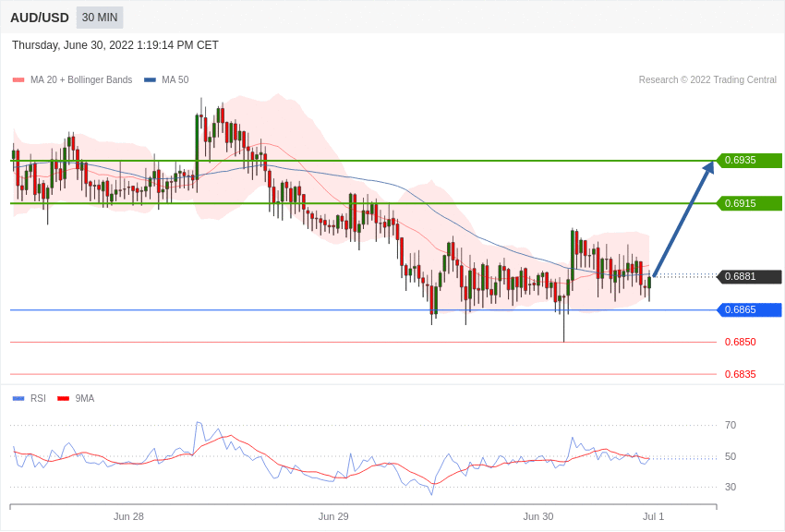Click the MA 20 + Bollinger Bands legend swatch
Image resolution: width=785 pixels, height=532 pixels.
click(x=18, y=80)
